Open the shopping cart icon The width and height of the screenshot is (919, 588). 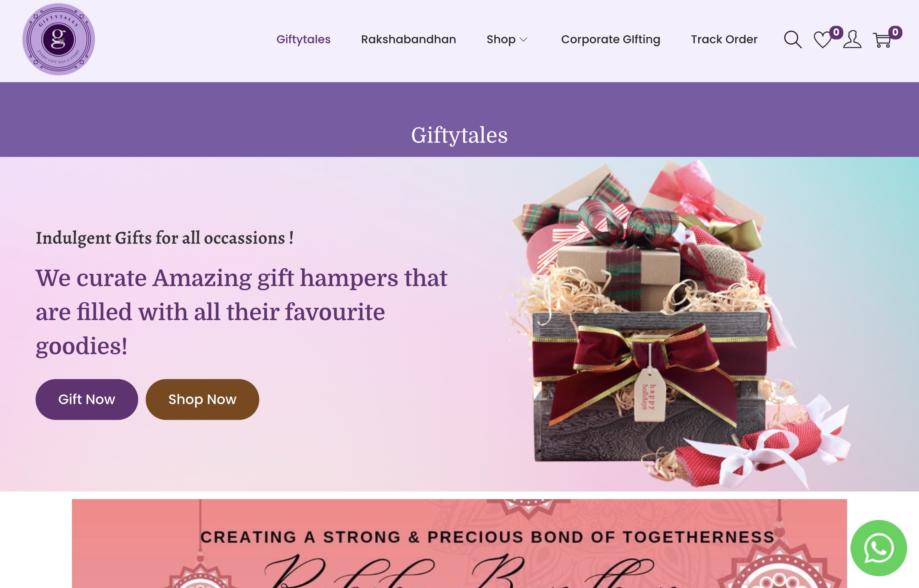pos(882,40)
